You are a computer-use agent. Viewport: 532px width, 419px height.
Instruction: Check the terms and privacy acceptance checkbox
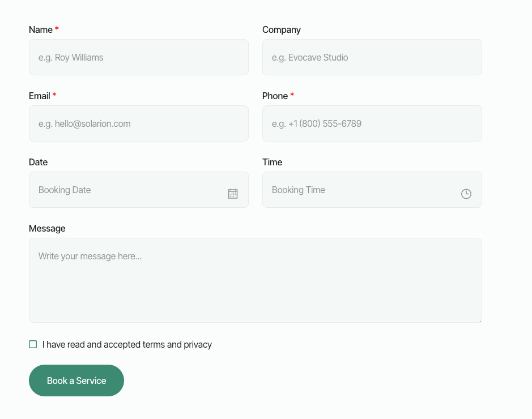click(x=33, y=344)
